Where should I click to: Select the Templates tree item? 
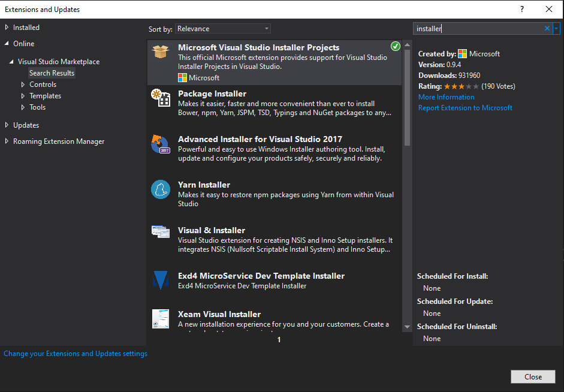coord(46,96)
